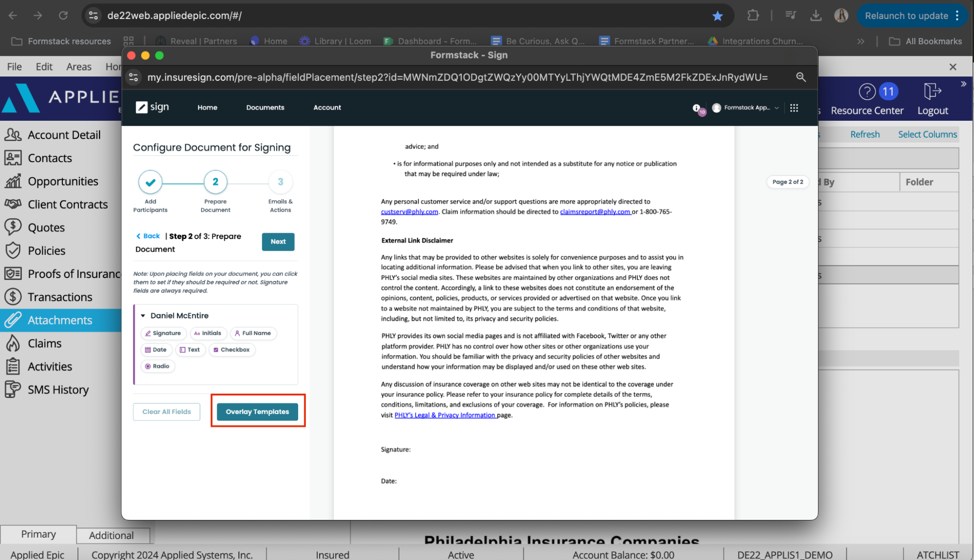The width and height of the screenshot is (974, 560).
Task: Open the apps grid in the Sign header
Action: point(794,108)
